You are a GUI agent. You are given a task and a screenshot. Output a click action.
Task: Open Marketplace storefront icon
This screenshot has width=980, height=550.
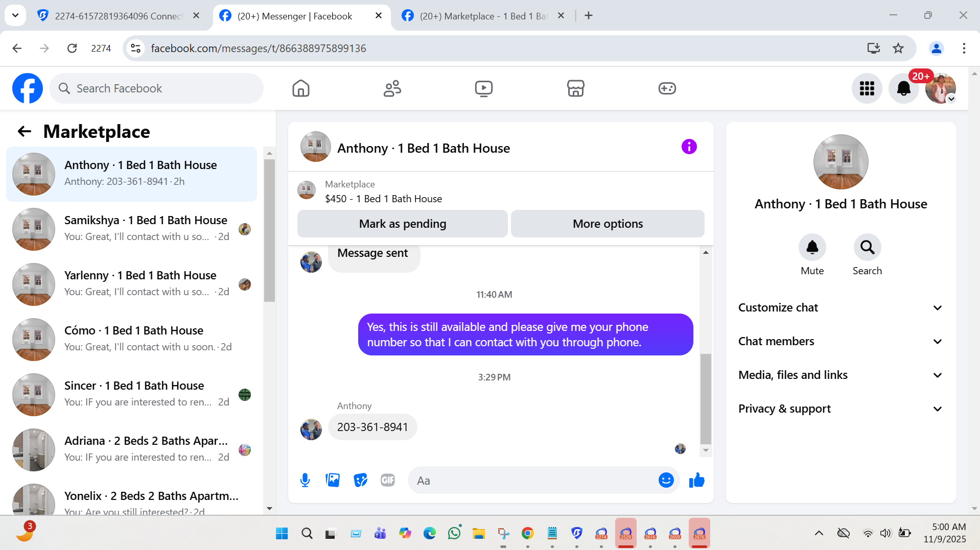tap(576, 88)
